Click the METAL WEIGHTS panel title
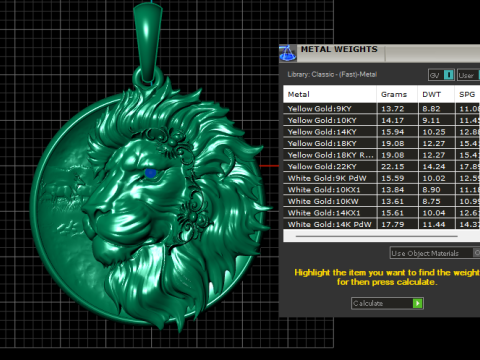The width and height of the screenshot is (480, 360). (339, 49)
